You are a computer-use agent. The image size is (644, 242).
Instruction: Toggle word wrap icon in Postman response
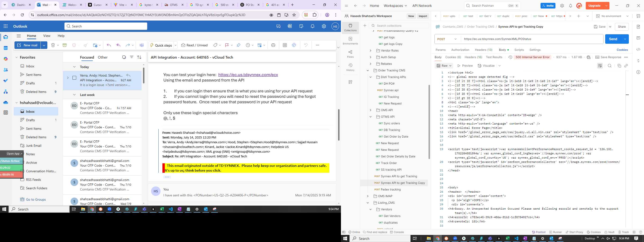tap(600, 66)
